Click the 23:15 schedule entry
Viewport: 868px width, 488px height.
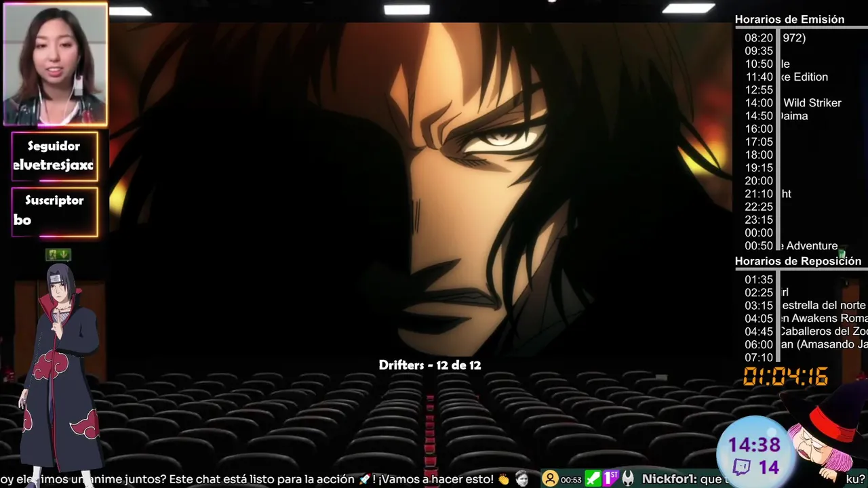[759, 220]
